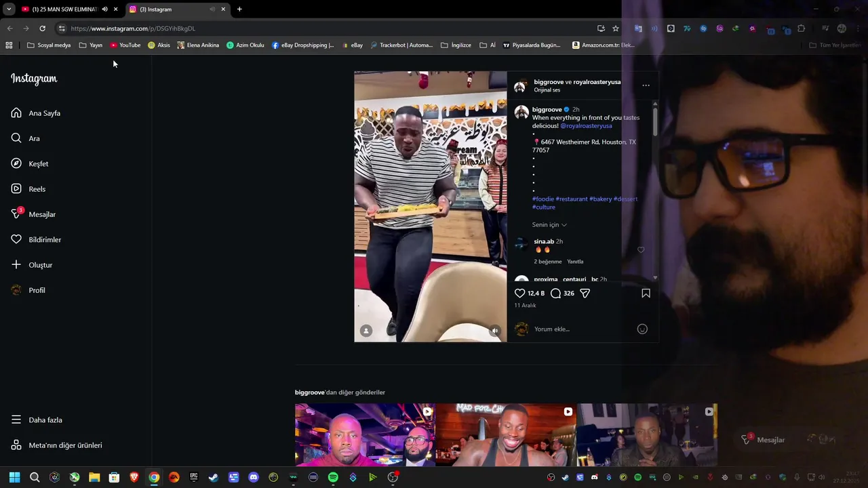View 2 beğenme on sina.ab's comment
868x488 pixels.
548,262
